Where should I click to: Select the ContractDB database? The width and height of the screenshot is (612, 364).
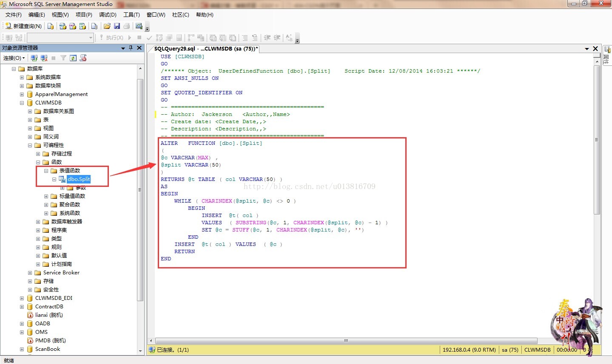pyautogui.click(x=49, y=307)
